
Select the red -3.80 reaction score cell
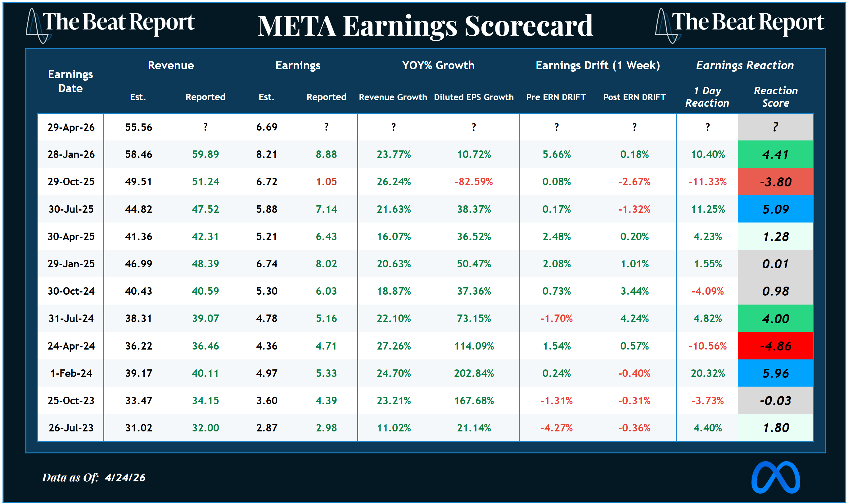point(775,182)
